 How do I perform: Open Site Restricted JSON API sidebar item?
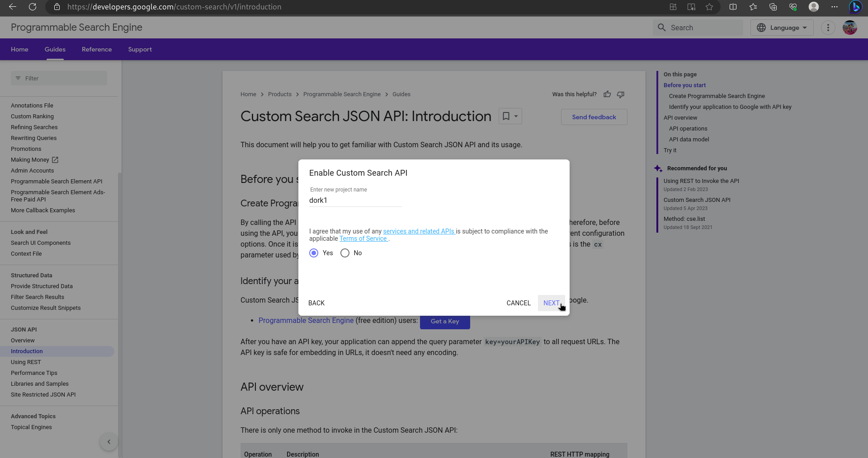coord(43,395)
